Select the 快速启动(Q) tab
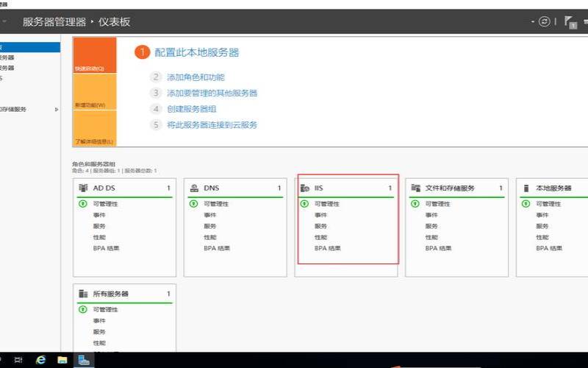The width and height of the screenshot is (588, 368). (95, 55)
